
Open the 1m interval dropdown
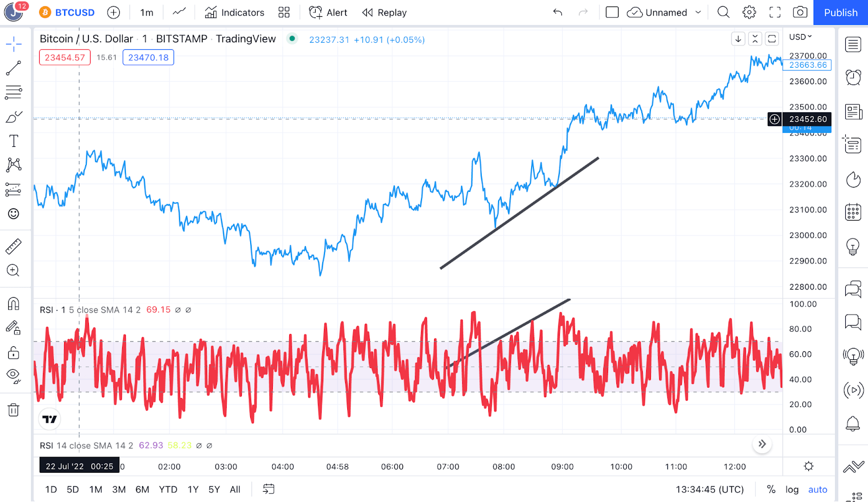click(x=146, y=12)
